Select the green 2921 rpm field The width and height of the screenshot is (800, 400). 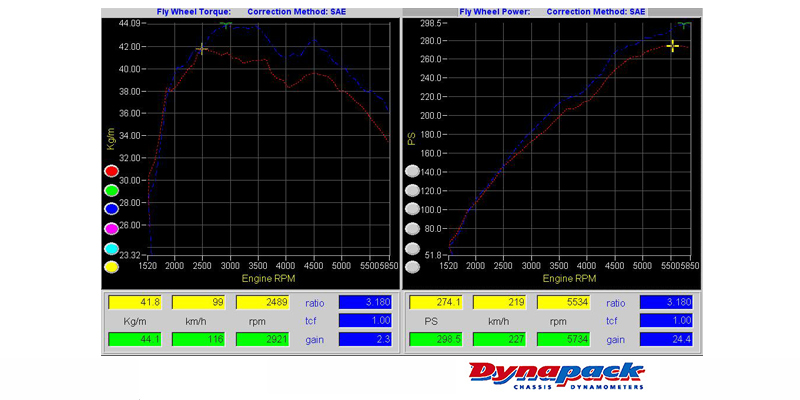(x=263, y=339)
